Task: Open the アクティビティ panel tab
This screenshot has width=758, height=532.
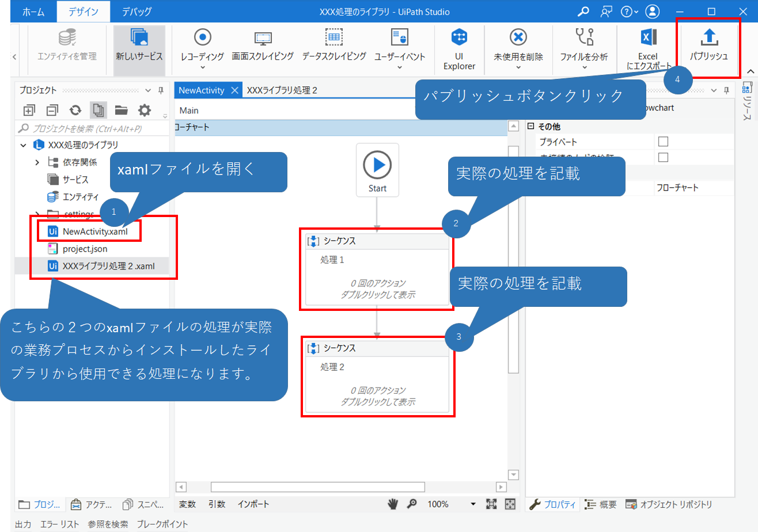Action: point(91,504)
